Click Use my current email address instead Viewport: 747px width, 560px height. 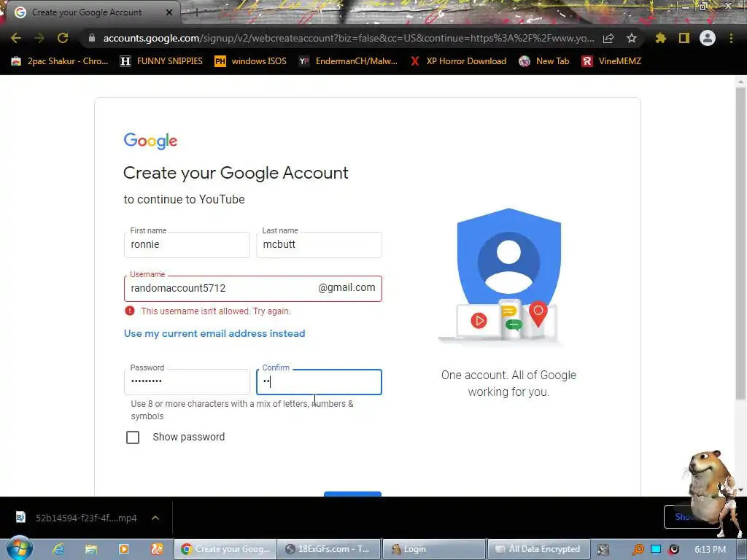[x=214, y=333]
